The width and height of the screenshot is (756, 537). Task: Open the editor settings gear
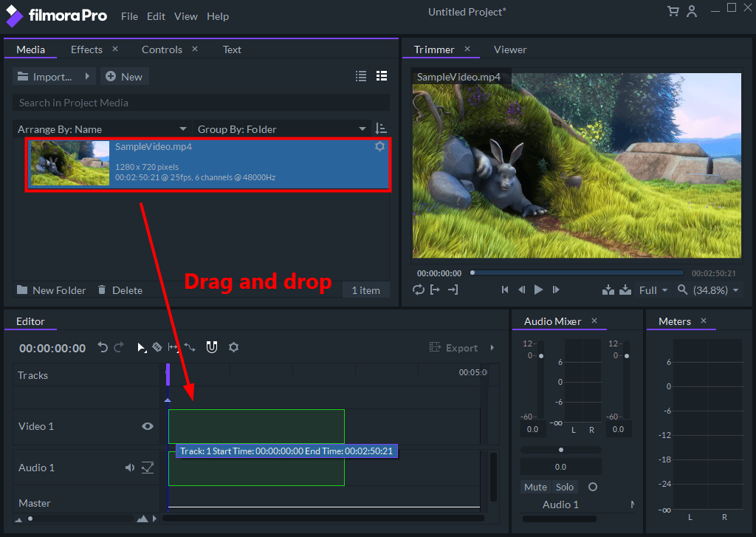click(x=234, y=347)
